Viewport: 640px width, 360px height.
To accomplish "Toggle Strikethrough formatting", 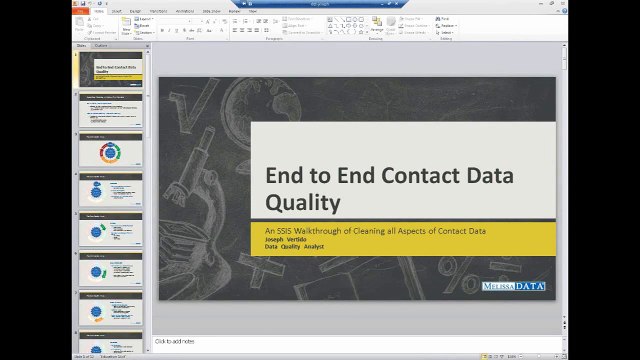I will click(192, 30).
